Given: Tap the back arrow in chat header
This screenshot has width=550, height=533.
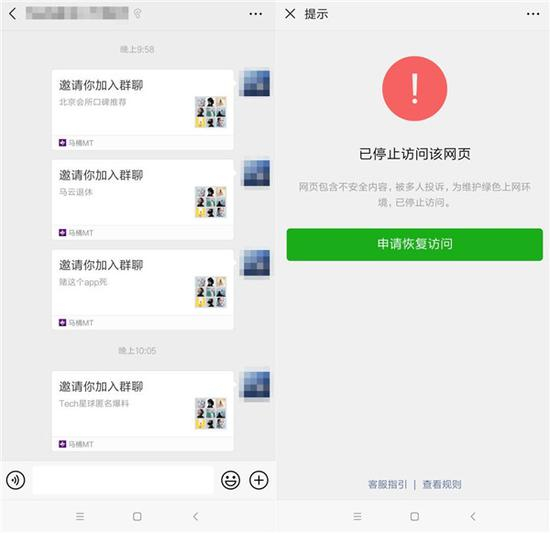Looking at the screenshot, I should tap(13, 14).
